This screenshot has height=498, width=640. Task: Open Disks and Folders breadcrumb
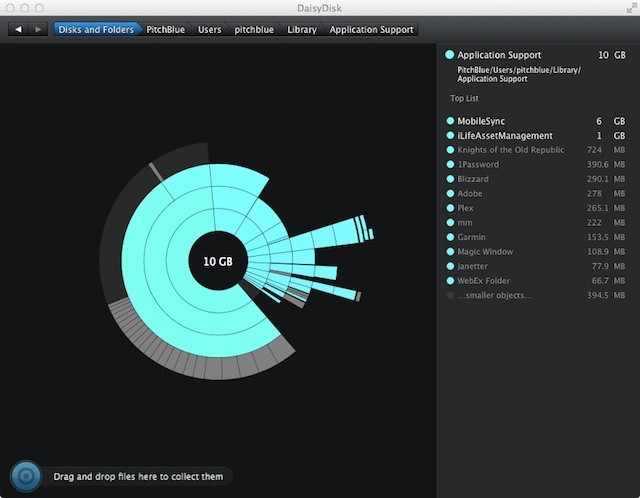(x=96, y=30)
